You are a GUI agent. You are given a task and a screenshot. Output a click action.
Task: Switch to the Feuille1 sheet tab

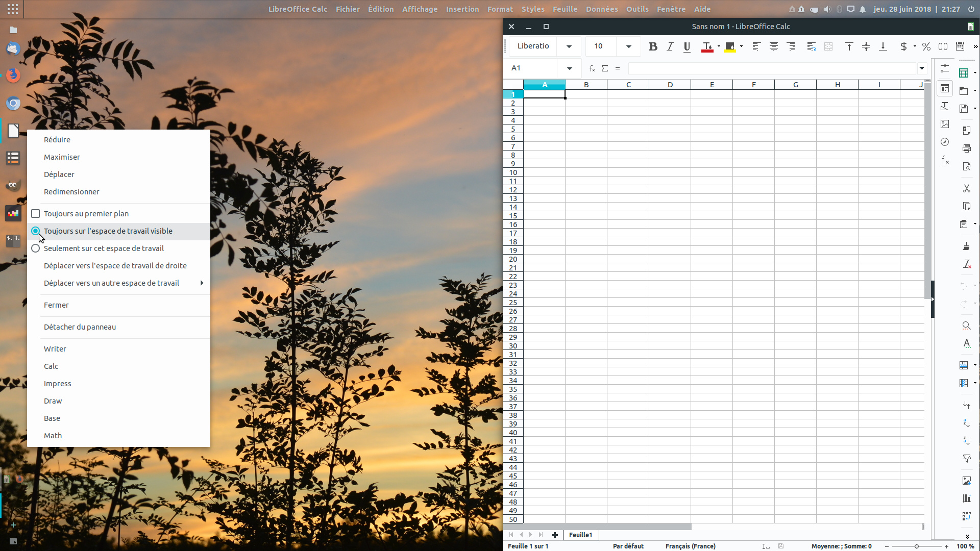(580, 535)
